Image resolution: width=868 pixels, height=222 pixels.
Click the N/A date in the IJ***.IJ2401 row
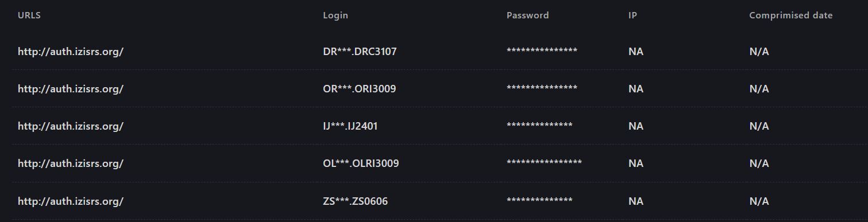pyautogui.click(x=759, y=126)
